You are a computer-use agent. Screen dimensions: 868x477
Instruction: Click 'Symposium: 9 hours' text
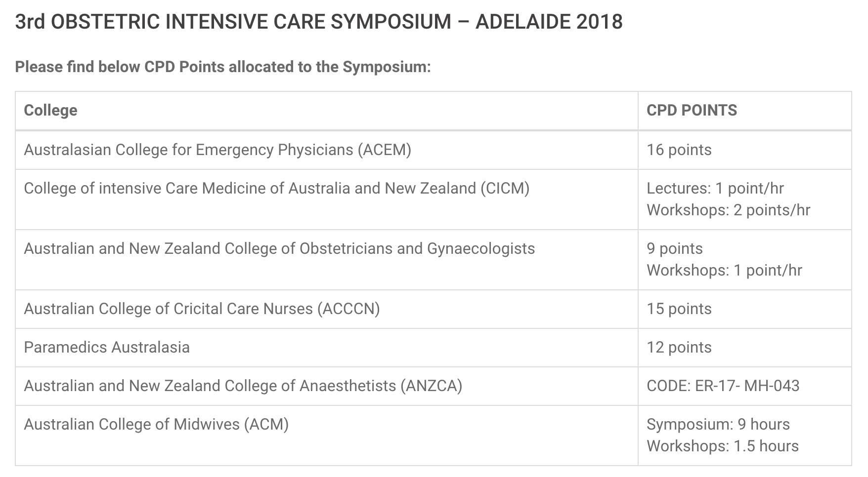718,424
